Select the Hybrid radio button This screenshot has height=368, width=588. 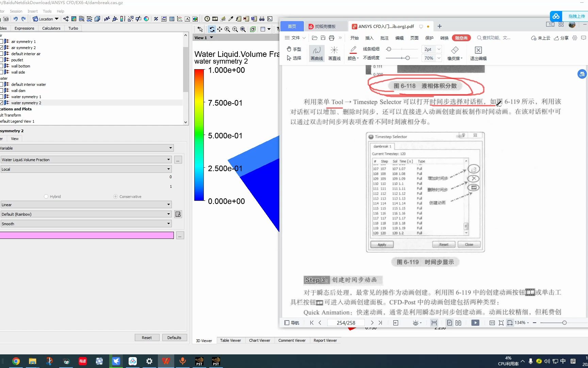pyautogui.click(x=46, y=196)
